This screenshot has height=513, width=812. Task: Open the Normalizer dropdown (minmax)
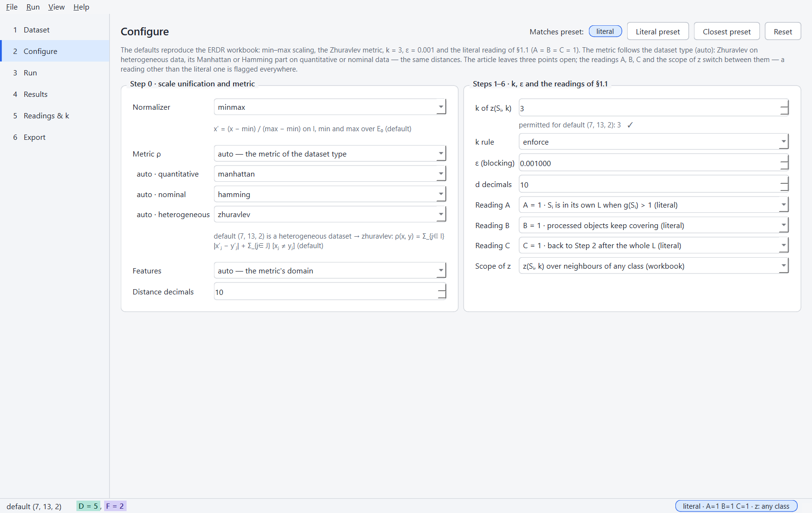coord(330,107)
